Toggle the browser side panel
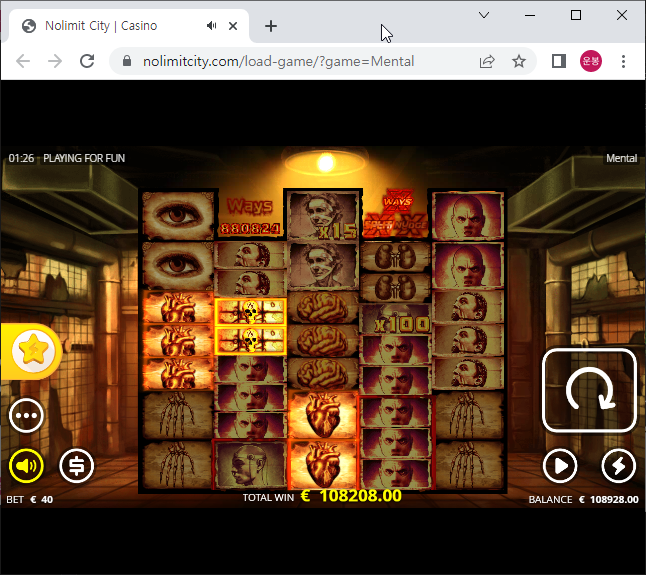646x575 pixels. coord(559,61)
